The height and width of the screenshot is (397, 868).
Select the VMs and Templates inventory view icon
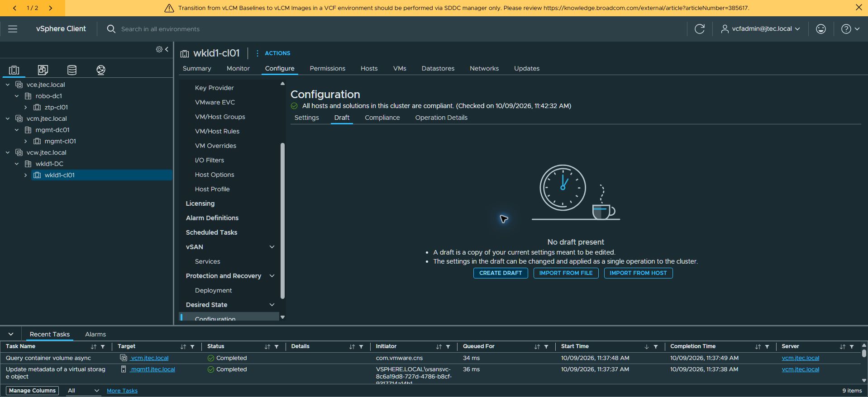pos(43,70)
